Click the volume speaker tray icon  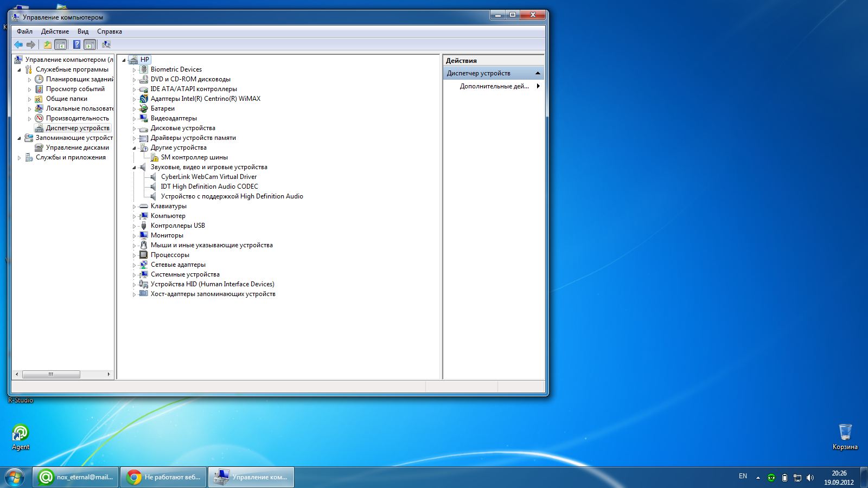(810, 478)
